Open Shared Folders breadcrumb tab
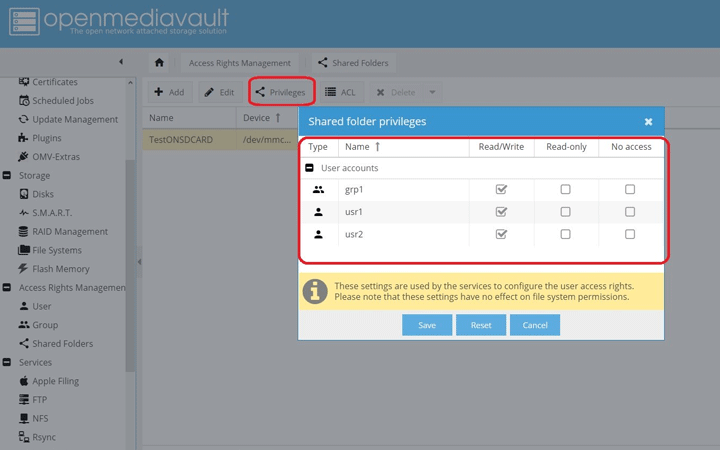720x450 pixels. (354, 63)
